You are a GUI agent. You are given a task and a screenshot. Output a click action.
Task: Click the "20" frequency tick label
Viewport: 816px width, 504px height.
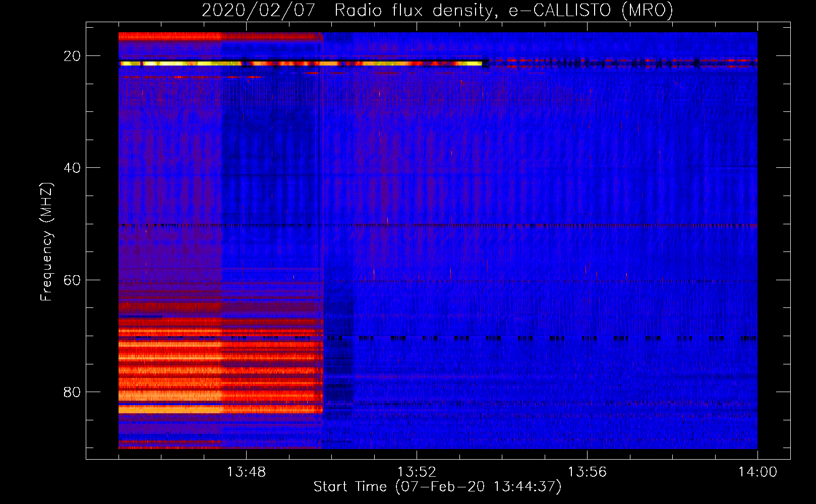pyautogui.click(x=72, y=56)
